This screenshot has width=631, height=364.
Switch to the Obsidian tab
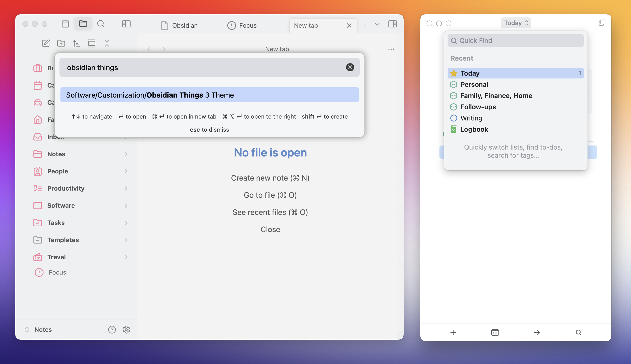click(179, 26)
